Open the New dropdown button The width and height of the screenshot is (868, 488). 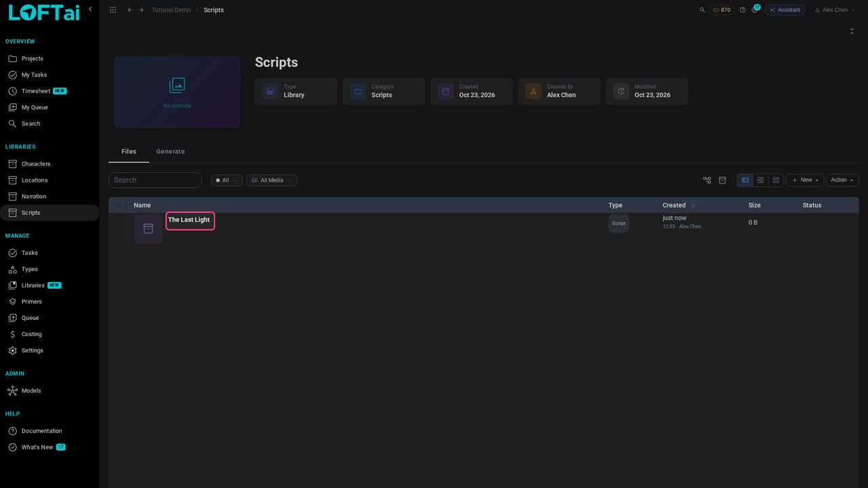pyautogui.click(x=805, y=180)
